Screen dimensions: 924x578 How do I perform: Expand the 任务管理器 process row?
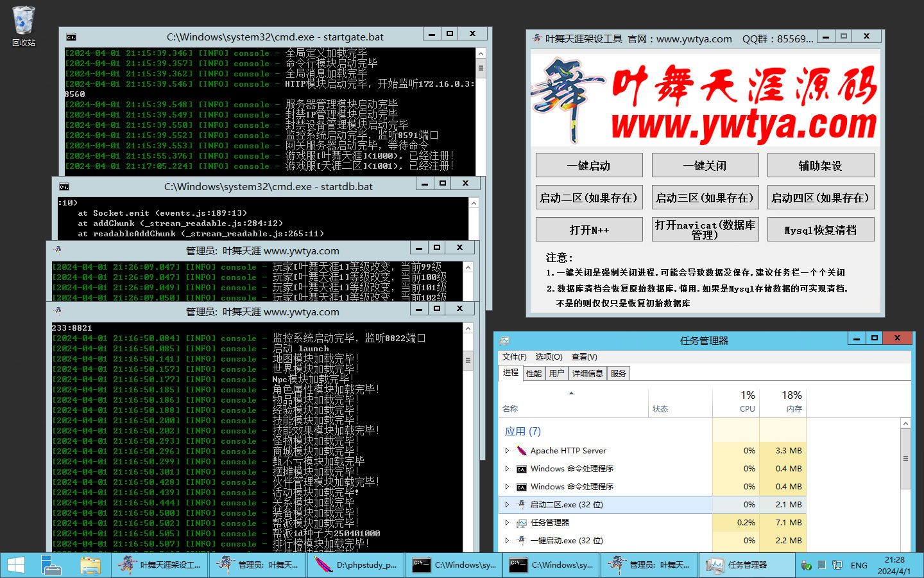pos(507,523)
